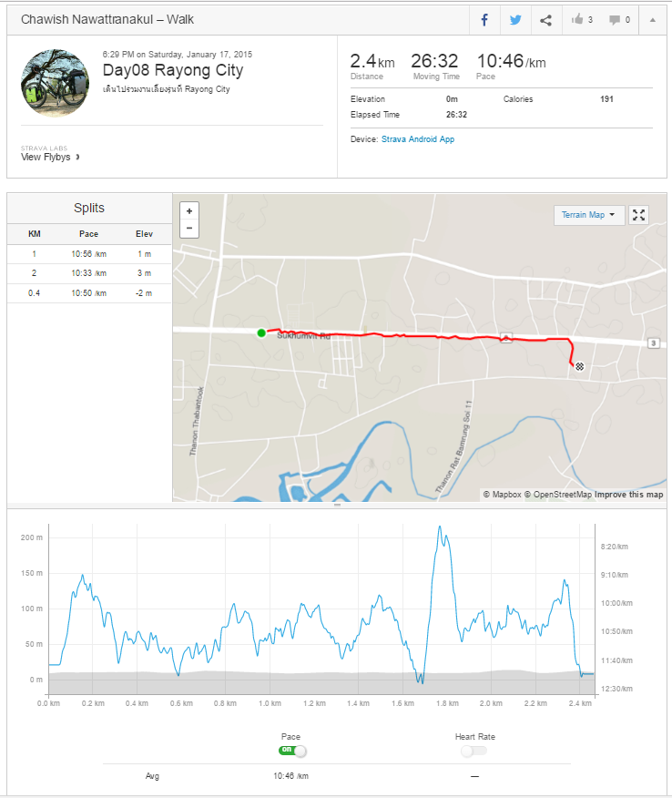This screenshot has height=798, width=672.
Task: Open the share options icon
Action: (545, 20)
